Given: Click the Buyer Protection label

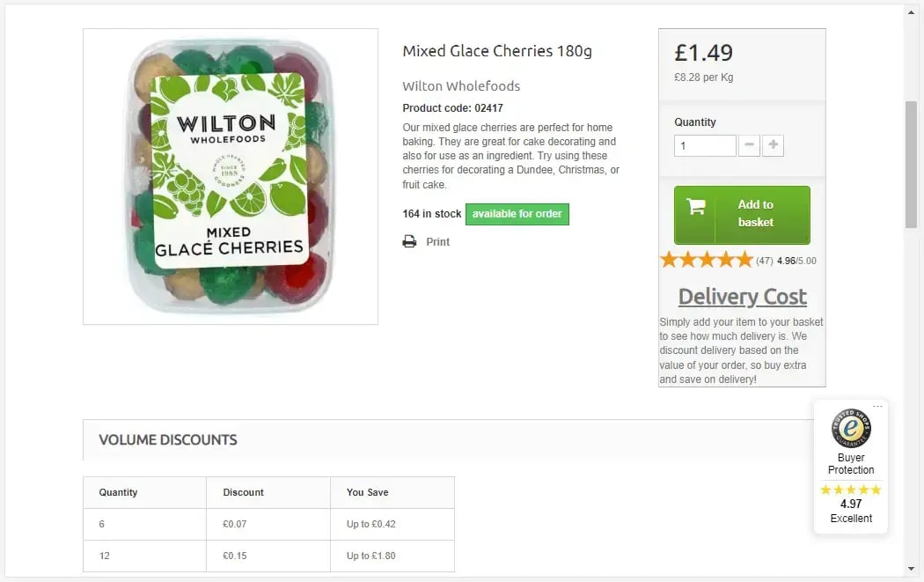Looking at the screenshot, I should click(x=850, y=463).
